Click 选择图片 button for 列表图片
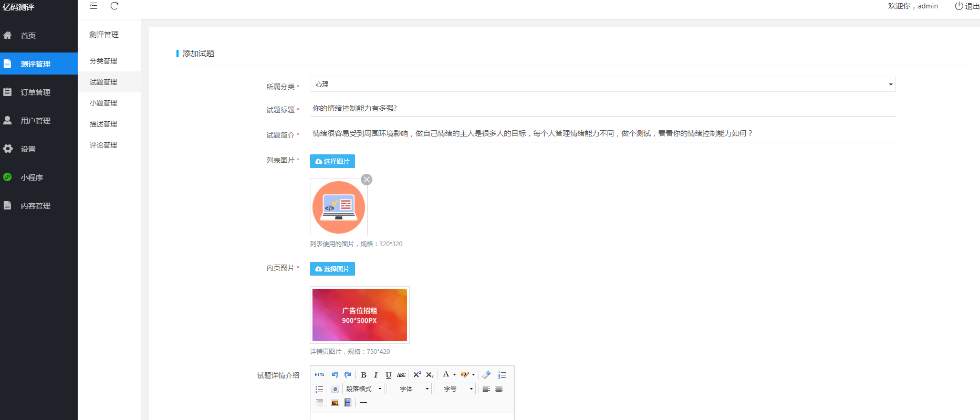Image resolution: width=980 pixels, height=420 pixels. coord(332,161)
